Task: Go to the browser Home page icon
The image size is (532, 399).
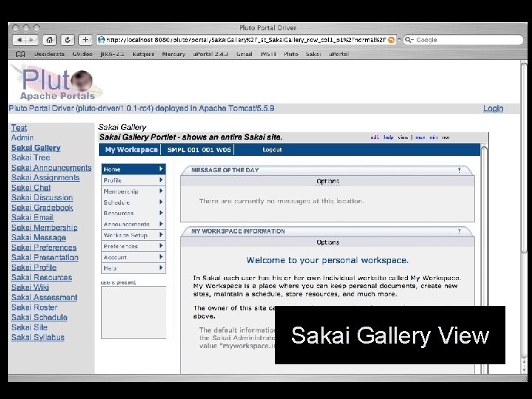Action: click(x=50, y=40)
